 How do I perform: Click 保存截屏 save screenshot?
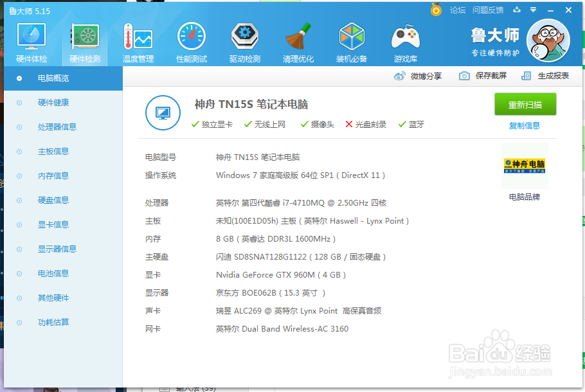tap(491, 76)
